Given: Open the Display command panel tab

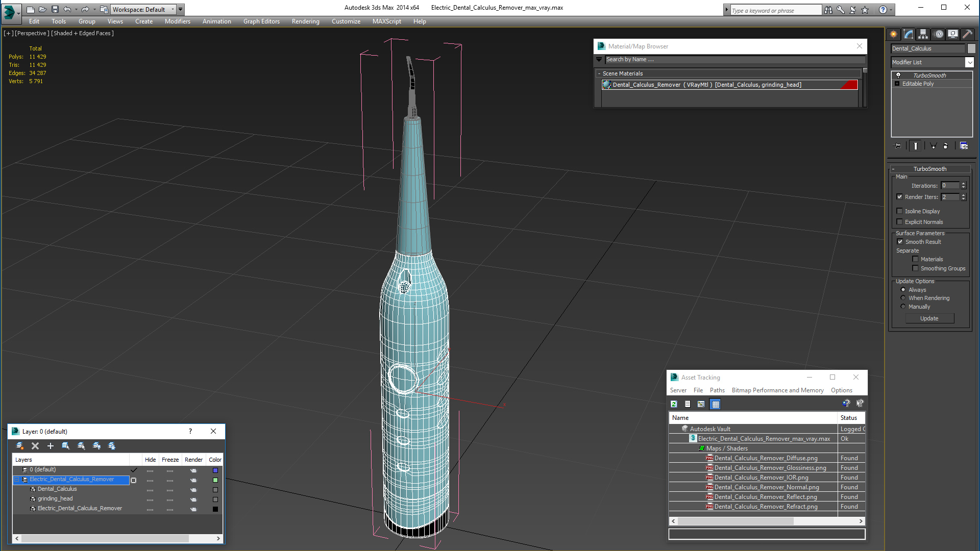Looking at the screenshot, I should tap(953, 34).
